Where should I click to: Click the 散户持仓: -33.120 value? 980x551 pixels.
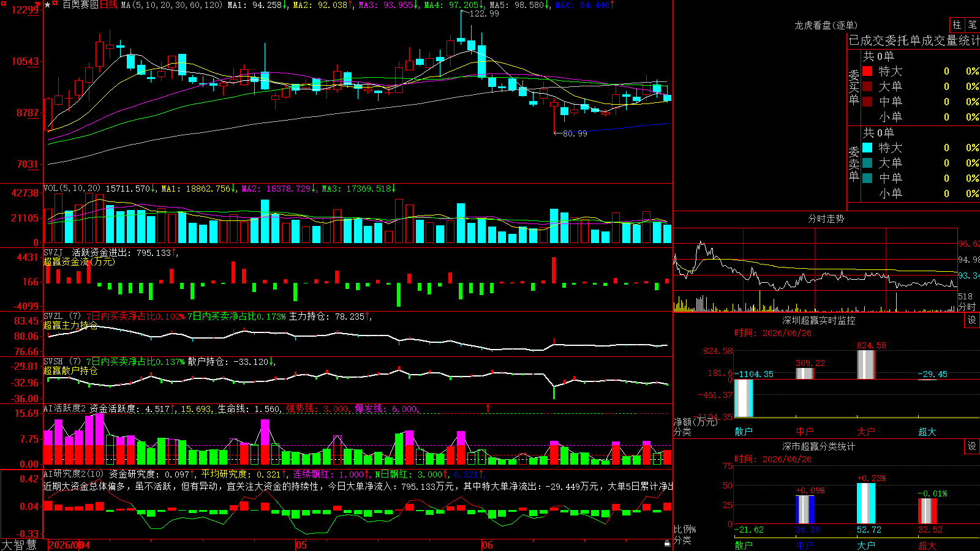pyautogui.click(x=232, y=362)
